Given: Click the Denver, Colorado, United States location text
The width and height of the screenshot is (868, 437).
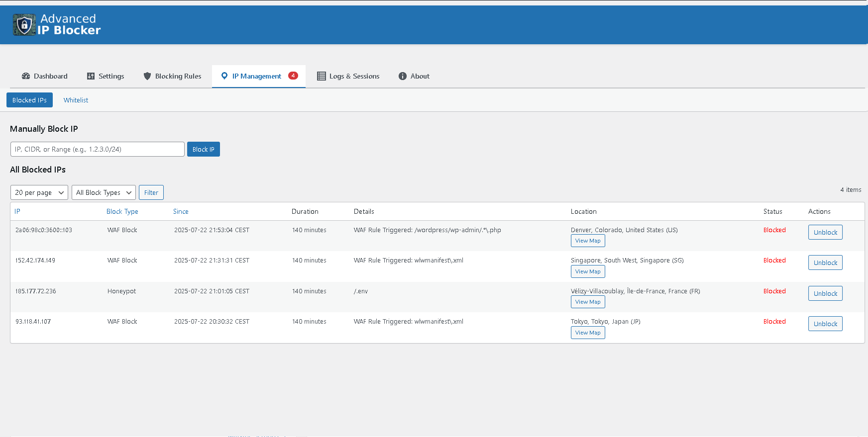Looking at the screenshot, I should (624, 230).
